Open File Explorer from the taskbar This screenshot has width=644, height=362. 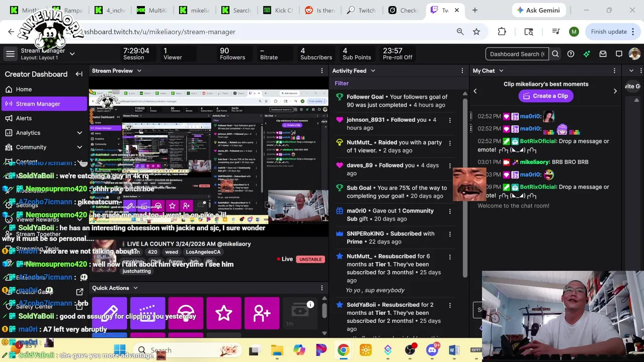277,350
